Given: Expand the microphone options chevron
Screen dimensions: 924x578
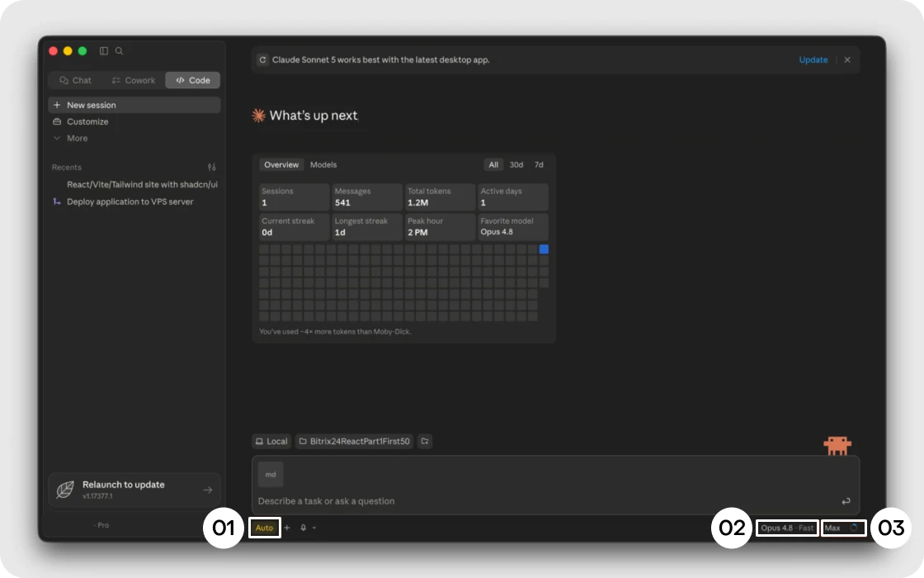Looking at the screenshot, I should pos(314,528).
